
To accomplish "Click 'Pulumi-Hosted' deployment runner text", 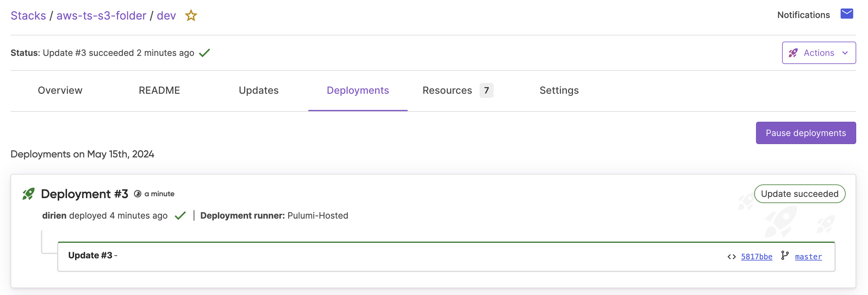I will coord(318,216).
